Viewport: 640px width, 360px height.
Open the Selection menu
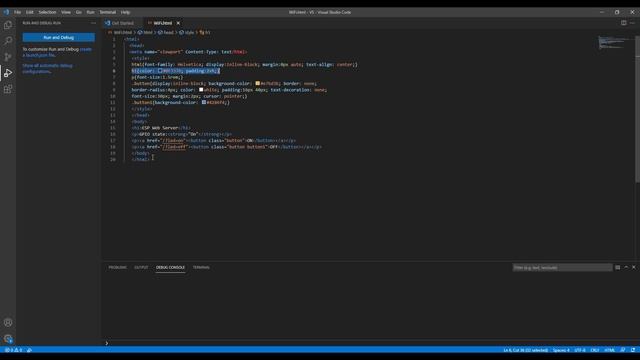coord(47,12)
